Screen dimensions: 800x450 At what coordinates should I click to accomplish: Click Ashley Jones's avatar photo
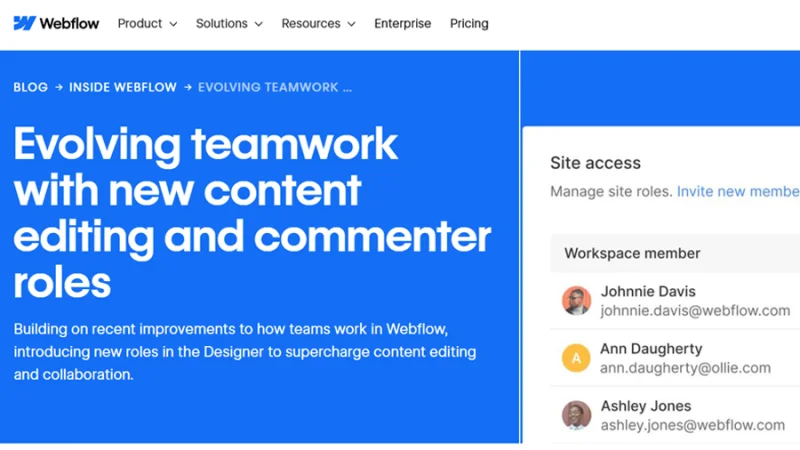click(x=577, y=415)
